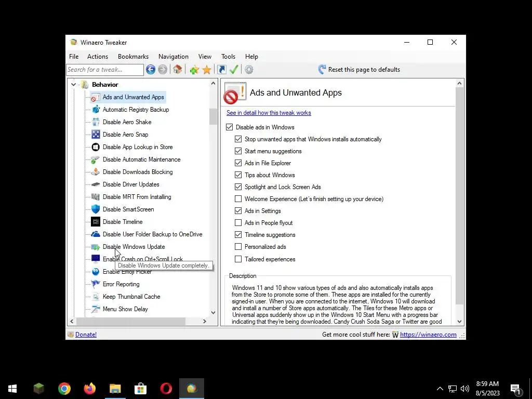Toggle Tips about Windows checkbox
This screenshot has height=399, width=532.
click(238, 175)
